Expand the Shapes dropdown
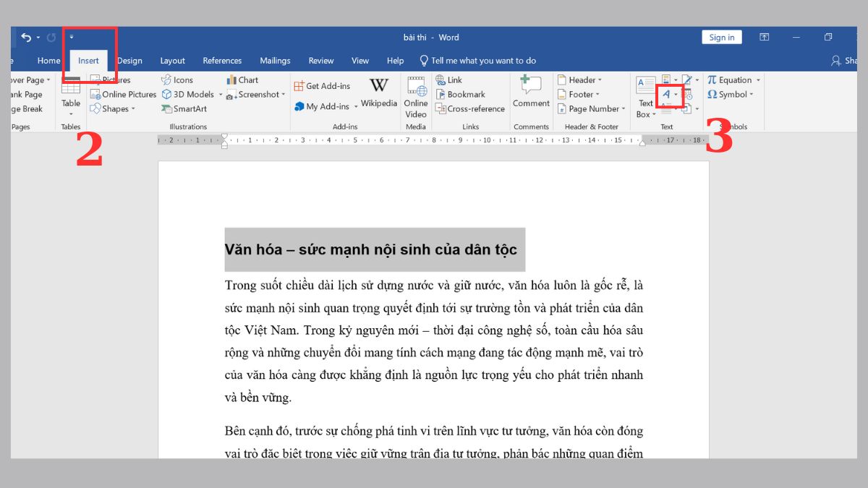868x488 pixels. point(135,109)
